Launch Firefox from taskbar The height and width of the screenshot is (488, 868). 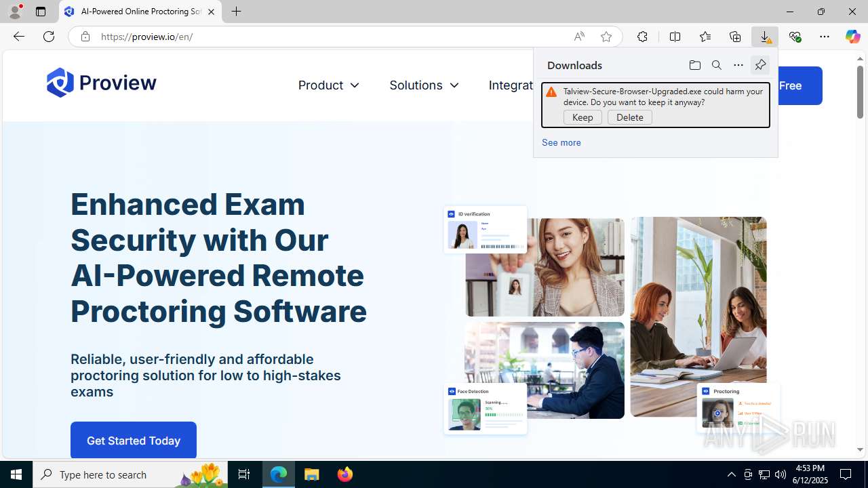click(x=344, y=474)
